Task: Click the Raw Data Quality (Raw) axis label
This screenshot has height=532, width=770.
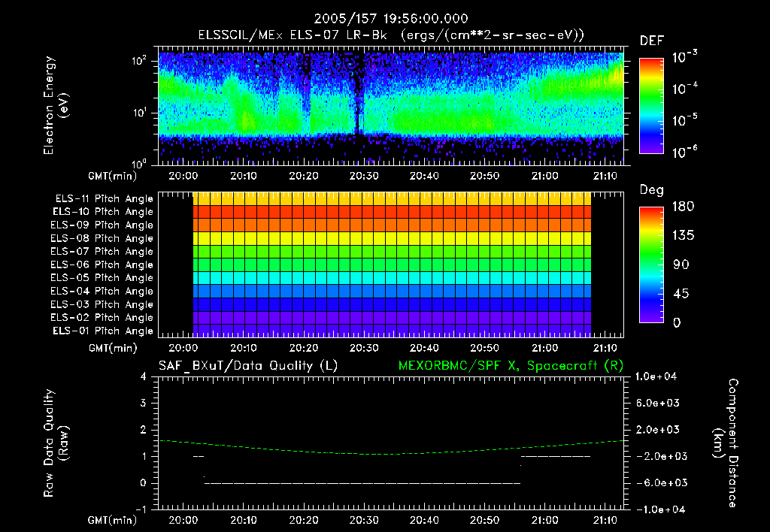Action: 56,443
